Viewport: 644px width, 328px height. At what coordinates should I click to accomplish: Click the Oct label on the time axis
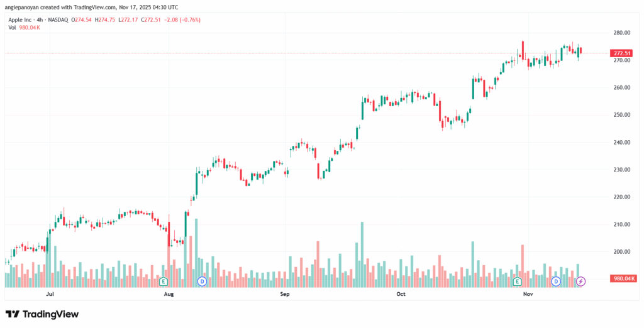[401, 293]
